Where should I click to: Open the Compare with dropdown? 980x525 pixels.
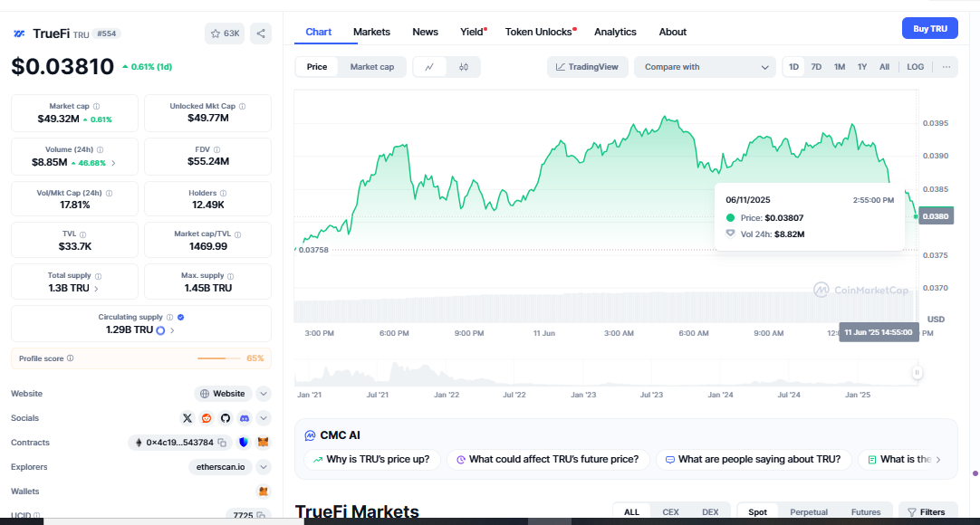705,67
